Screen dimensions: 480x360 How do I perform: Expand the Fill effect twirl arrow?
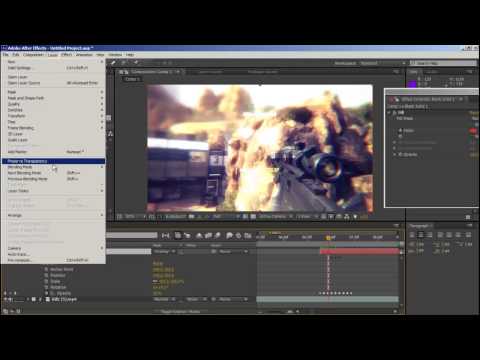[389, 113]
